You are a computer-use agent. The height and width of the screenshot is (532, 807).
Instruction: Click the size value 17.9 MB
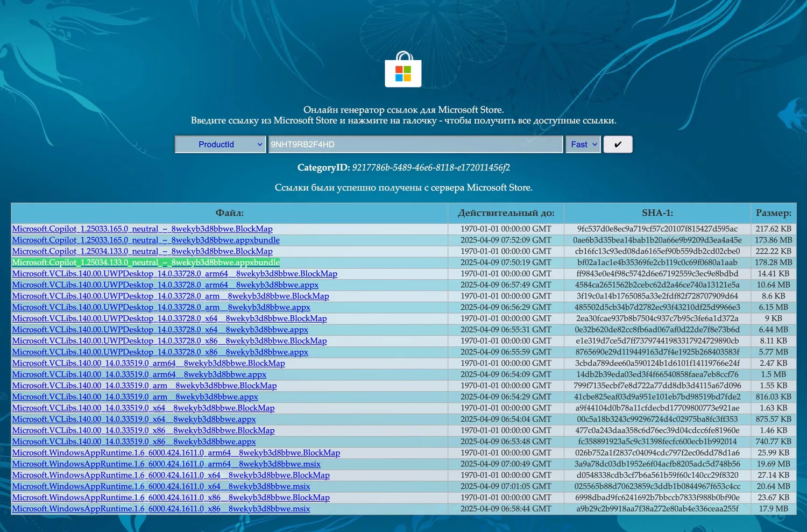[x=774, y=509]
